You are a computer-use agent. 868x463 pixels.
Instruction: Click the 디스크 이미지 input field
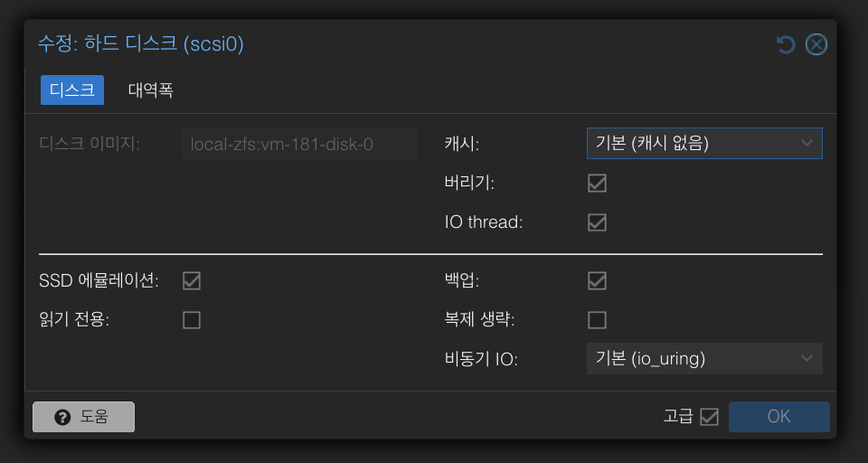click(x=299, y=144)
